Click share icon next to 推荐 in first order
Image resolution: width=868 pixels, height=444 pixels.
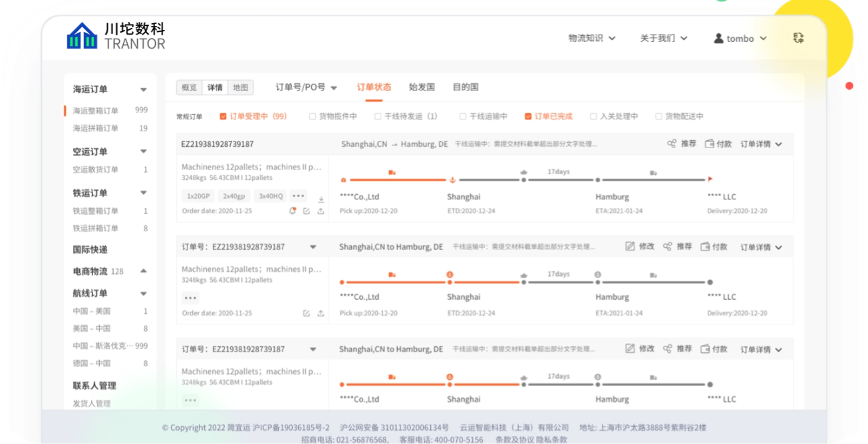pos(671,144)
